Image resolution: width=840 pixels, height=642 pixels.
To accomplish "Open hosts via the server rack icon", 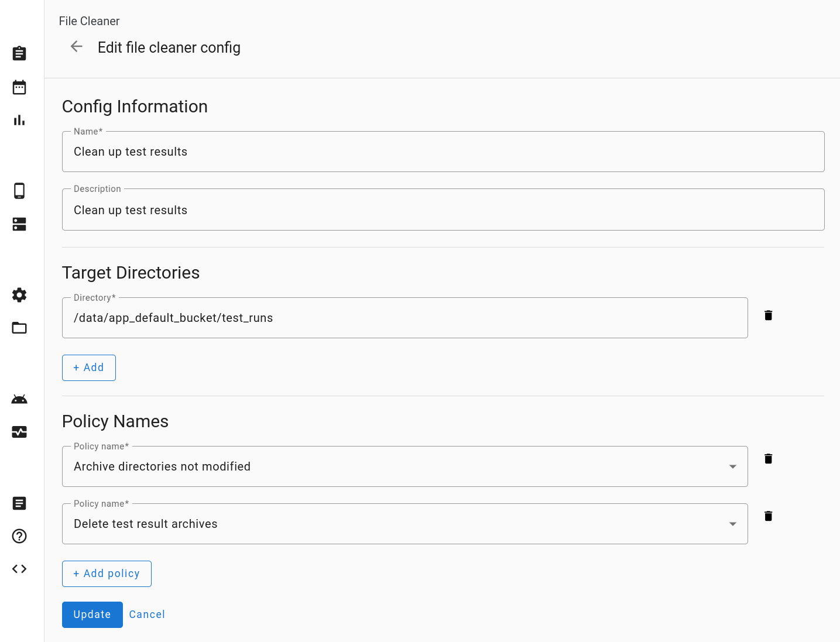I will pyautogui.click(x=19, y=224).
